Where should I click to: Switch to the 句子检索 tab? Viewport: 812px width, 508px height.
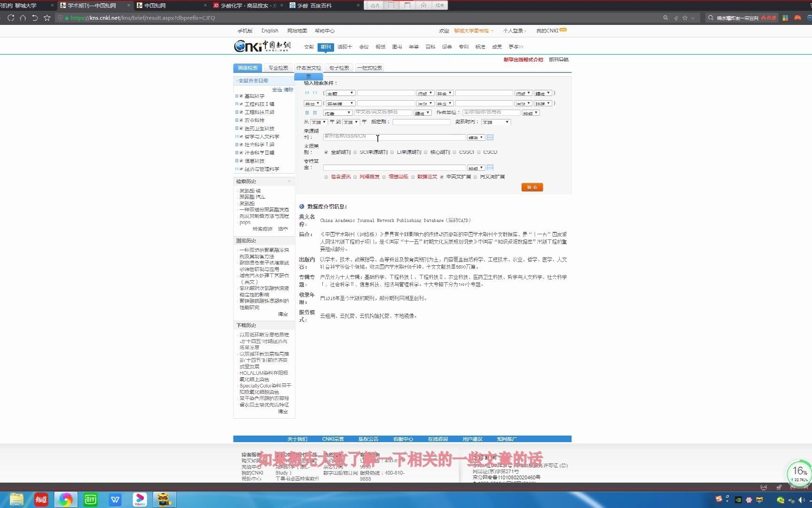pyautogui.click(x=339, y=68)
